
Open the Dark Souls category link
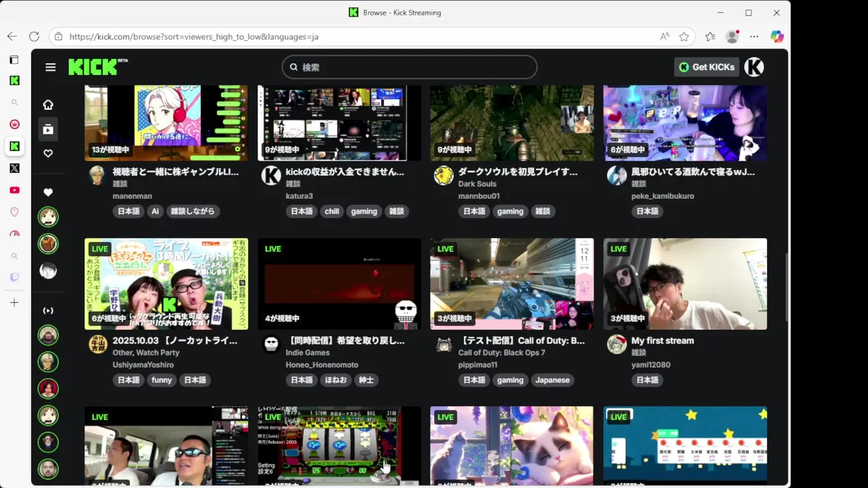pos(477,184)
